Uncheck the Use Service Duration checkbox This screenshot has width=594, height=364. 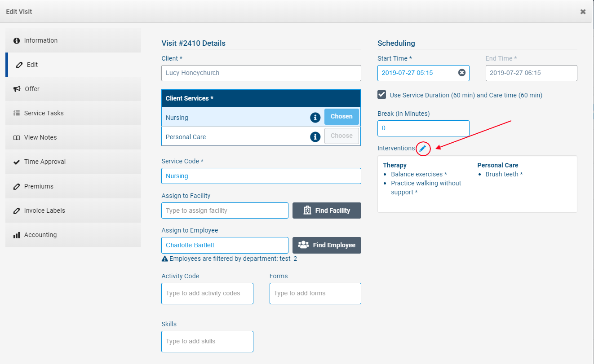point(382,95)
